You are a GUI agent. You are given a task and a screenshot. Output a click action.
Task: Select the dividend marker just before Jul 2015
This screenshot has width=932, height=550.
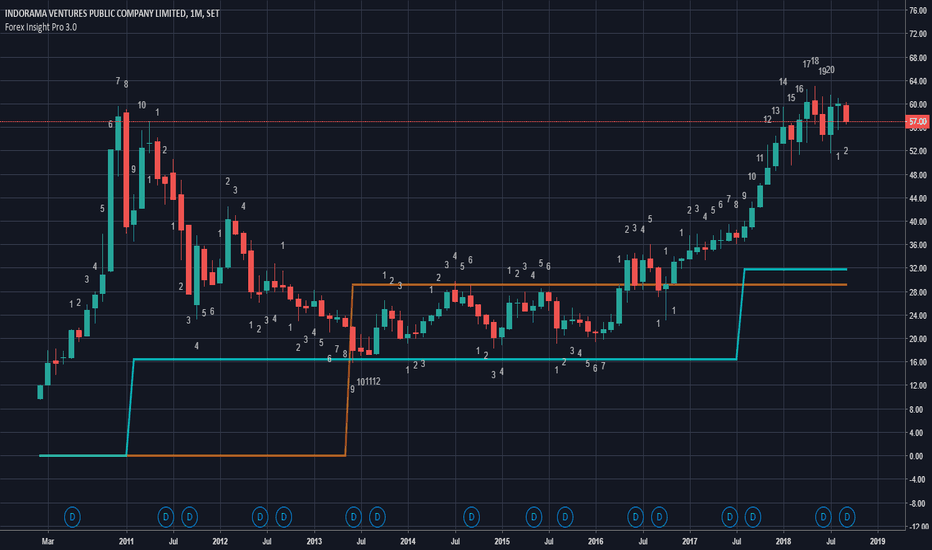pyautogui.click(x=534, y=517)
